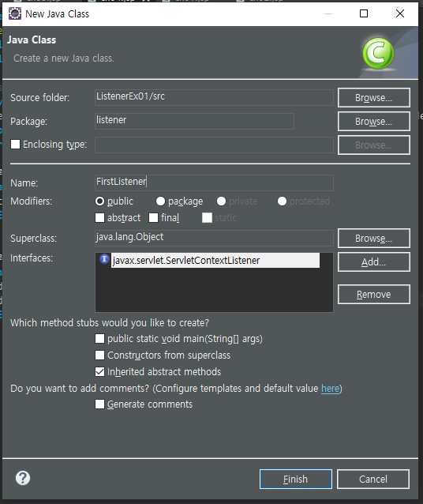
Task: Click the interface icon beside javax.servlet.ServletContextListener
Action: click(104, 259)
